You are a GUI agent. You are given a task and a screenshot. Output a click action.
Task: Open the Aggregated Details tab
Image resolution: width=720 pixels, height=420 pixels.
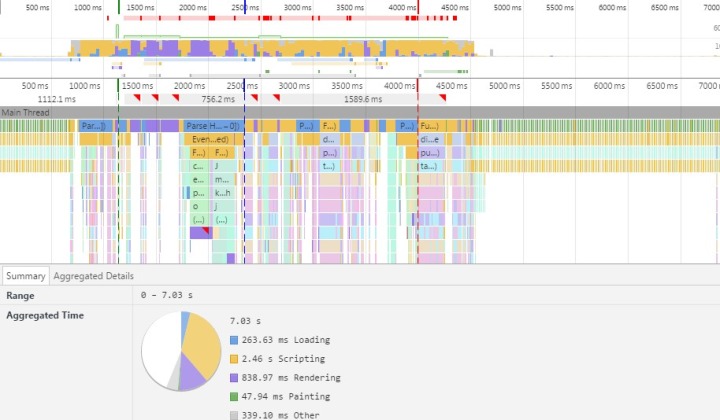click(x=93, y=276)
